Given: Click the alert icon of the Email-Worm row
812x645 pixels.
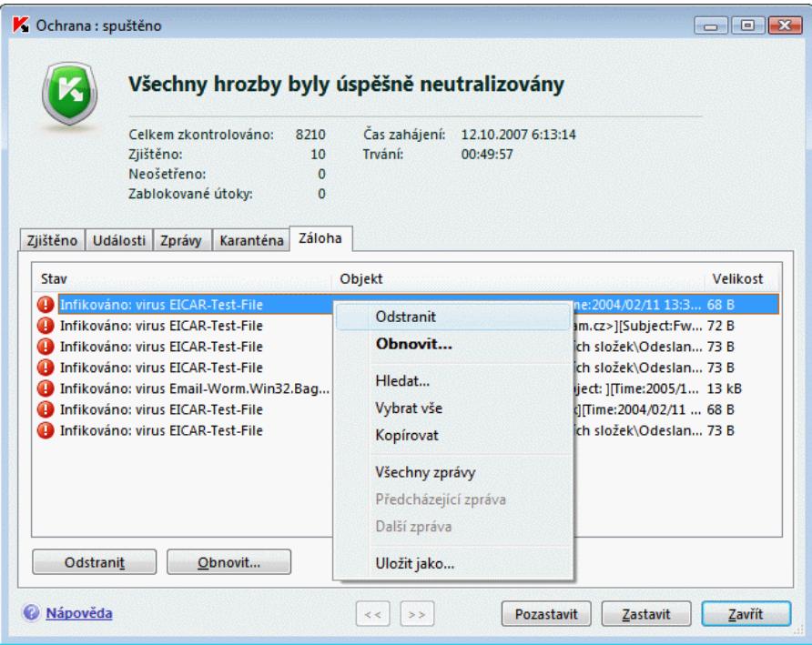Looking at the screenshot, I should coord(46,388).
